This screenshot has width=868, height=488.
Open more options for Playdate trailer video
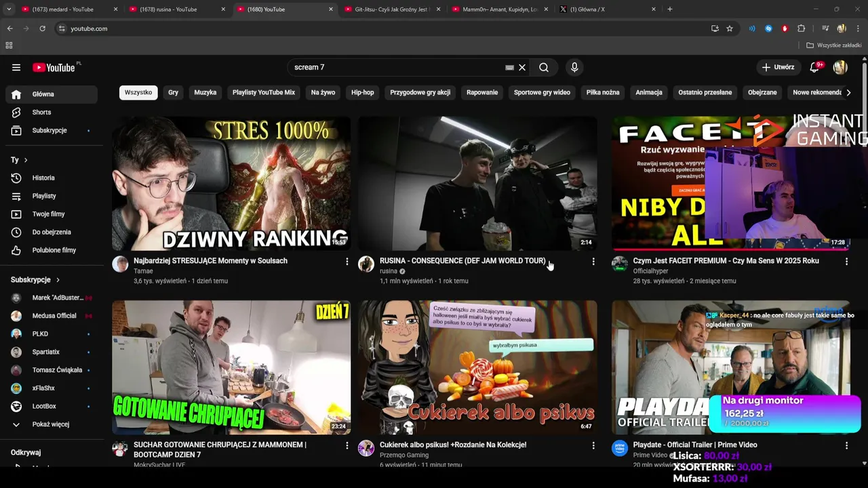click(846, 445)
